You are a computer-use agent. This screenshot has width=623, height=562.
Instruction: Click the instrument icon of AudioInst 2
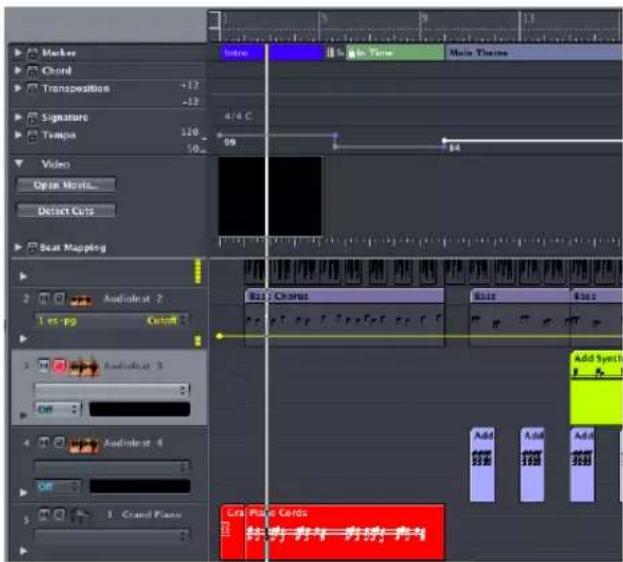[81, 300]
